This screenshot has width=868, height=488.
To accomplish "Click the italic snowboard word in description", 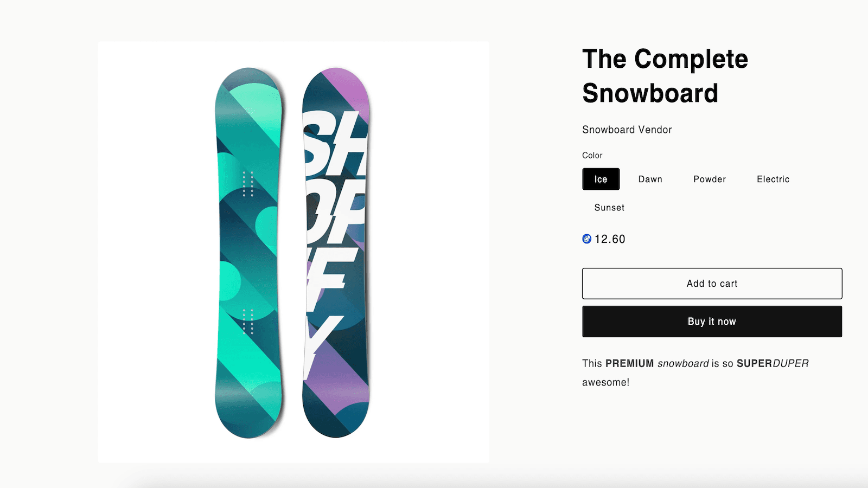I will [683, 363].
